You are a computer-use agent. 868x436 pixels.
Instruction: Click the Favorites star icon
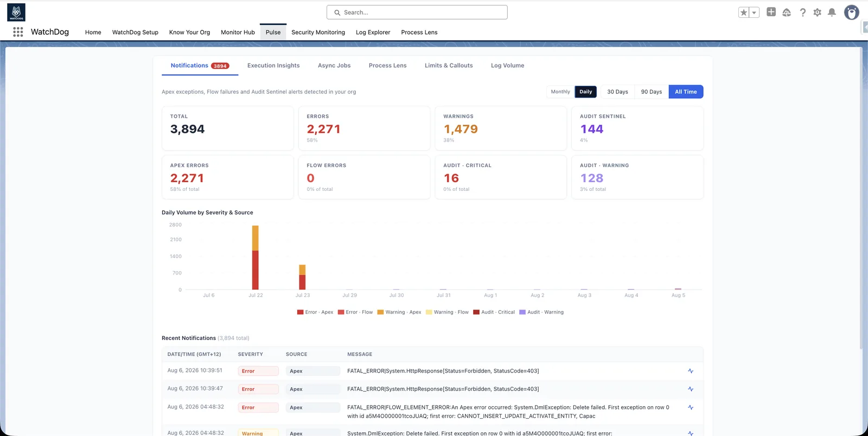click(x=744, y=12)
